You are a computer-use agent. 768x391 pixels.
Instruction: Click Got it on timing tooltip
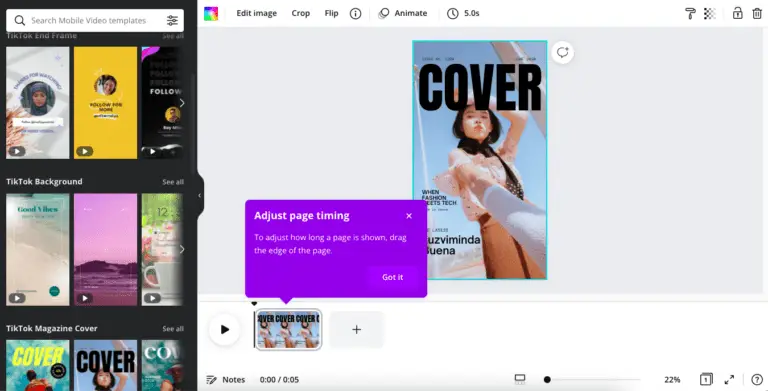tap(392, 277)
